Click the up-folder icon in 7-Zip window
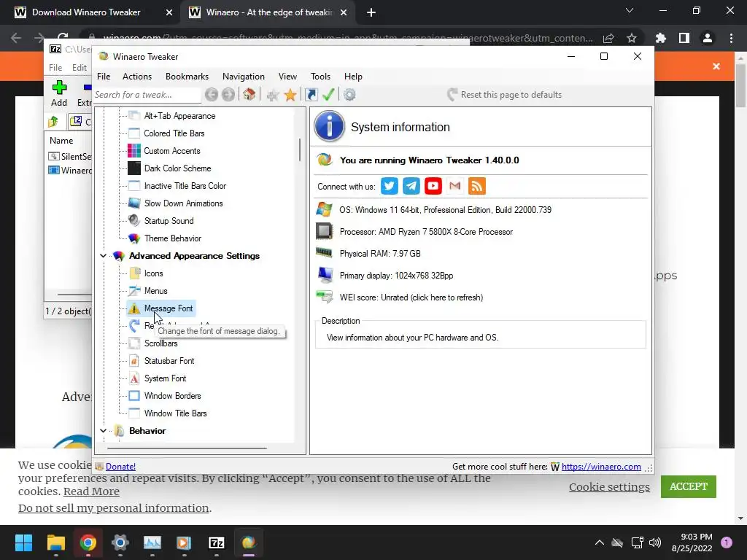Image resolution: width=747 pixels, height=560 pixels. [x=53, y=122]
